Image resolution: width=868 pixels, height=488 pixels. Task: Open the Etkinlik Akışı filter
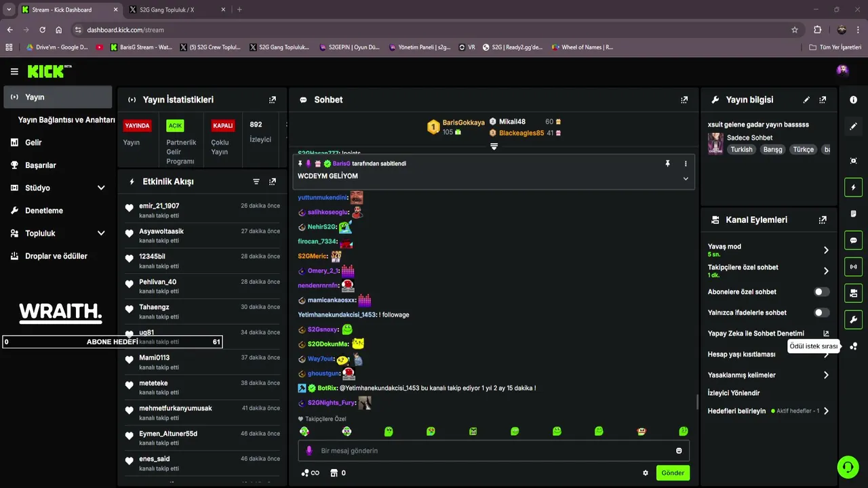256,182
